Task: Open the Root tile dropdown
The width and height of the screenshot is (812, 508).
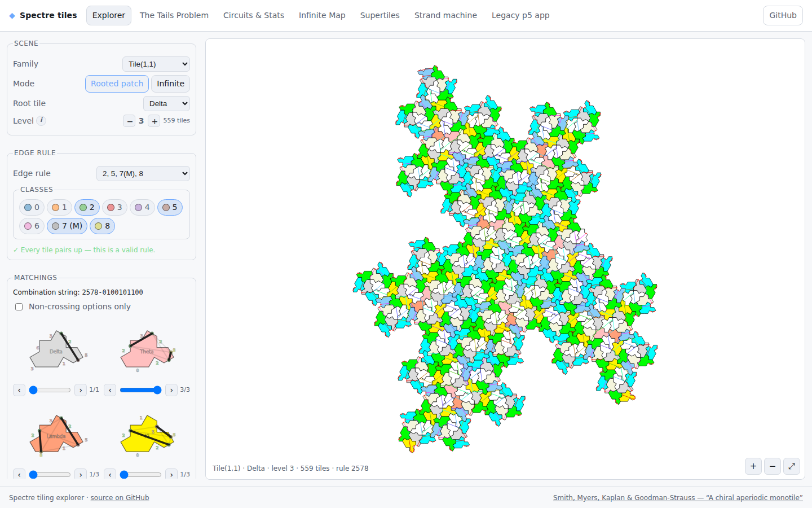Action: (166, 104)
